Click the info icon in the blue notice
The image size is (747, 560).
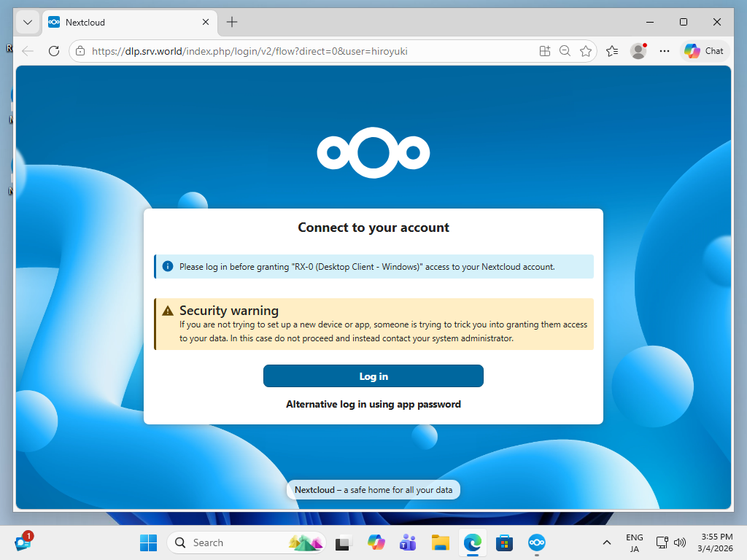(x=168, y=266)
